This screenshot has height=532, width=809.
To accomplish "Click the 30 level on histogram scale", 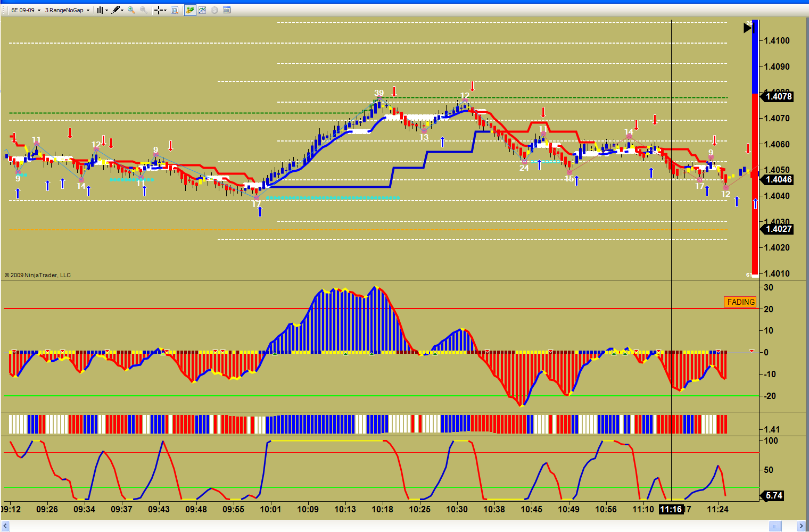I will coord(769,287).
